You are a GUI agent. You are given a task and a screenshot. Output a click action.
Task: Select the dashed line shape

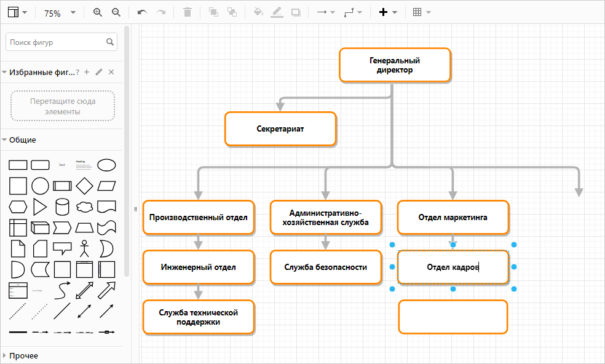click(x=18, y=312)
